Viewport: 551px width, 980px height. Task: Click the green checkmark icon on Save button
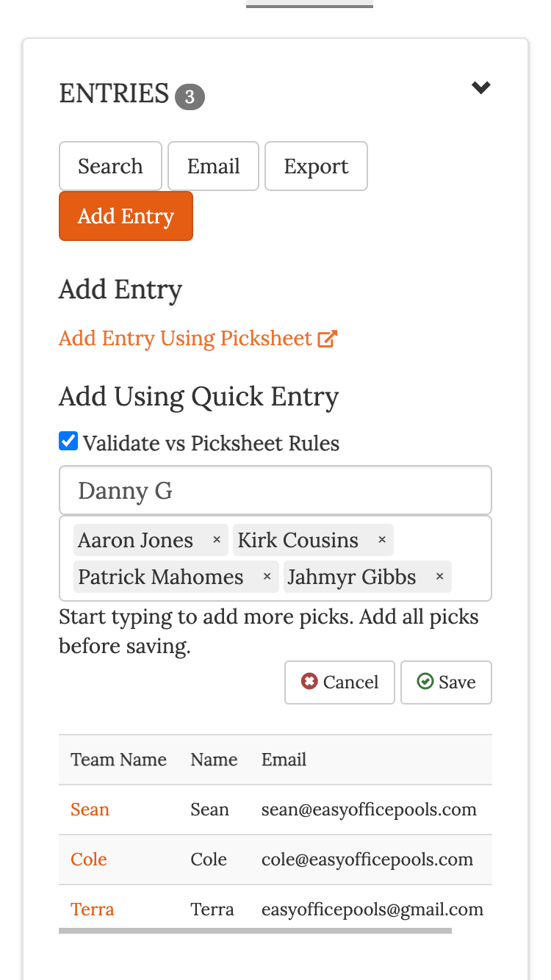[425, 682]
